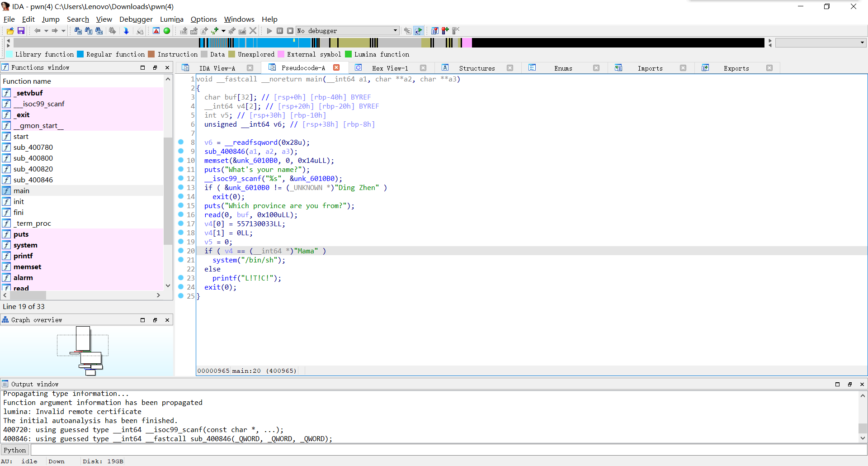This screenshot has height=466, width=868.
Task: Switch to the Enums tab
Action: click(x=563, y=68)
